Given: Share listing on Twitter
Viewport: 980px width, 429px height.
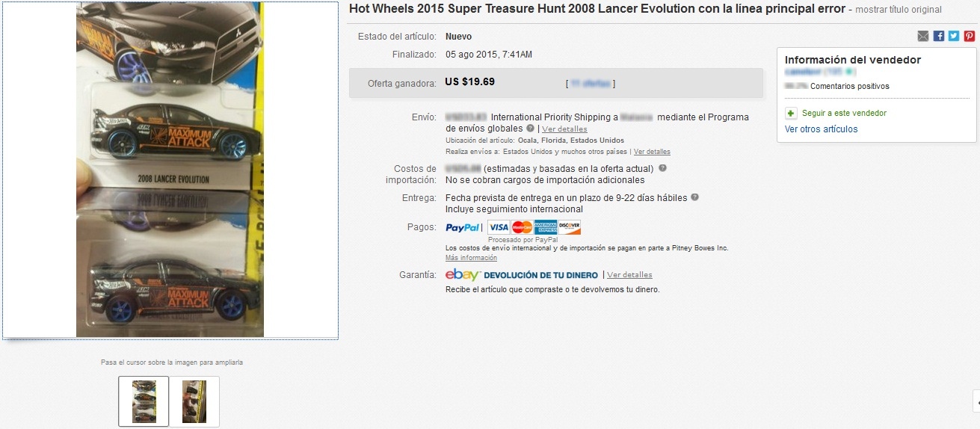Looking at the screenshot, I should 954,36.
